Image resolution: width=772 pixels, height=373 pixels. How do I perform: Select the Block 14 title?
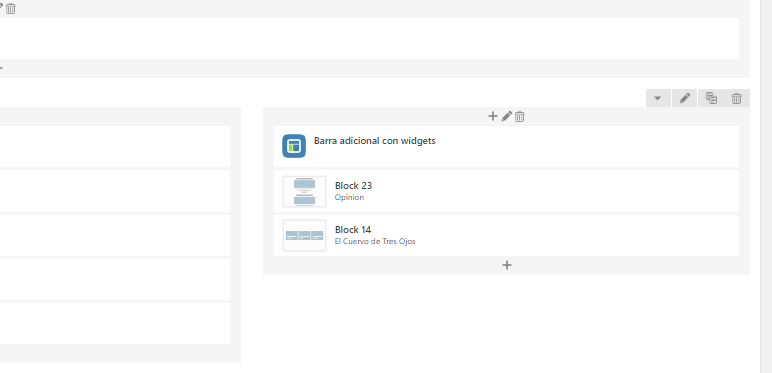[x=353, y=230]
